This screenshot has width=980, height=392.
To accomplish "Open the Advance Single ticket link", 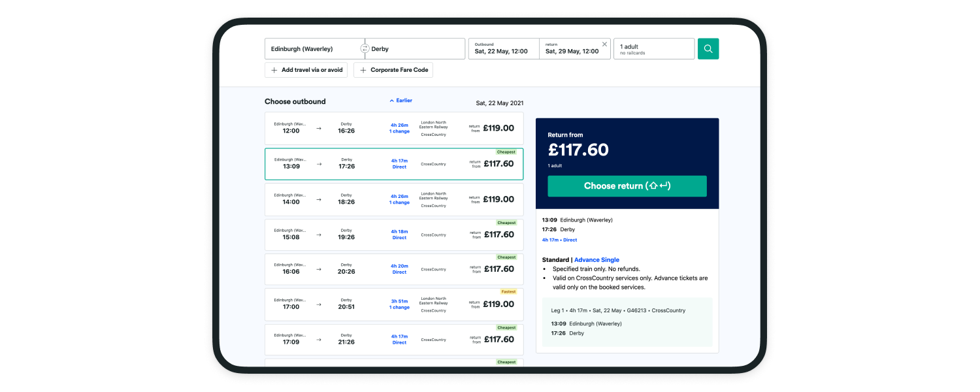I will coord(596,260).
